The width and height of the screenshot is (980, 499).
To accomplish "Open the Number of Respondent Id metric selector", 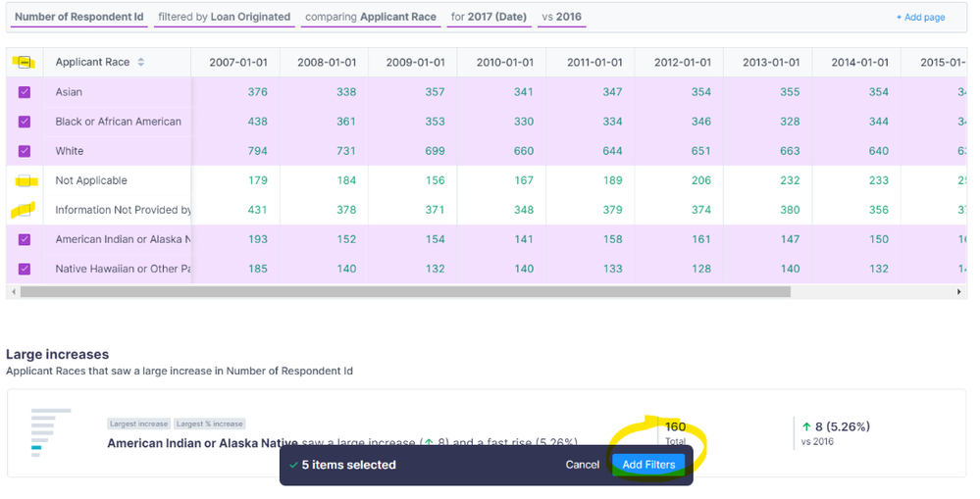I will click(x=78, y=18).
